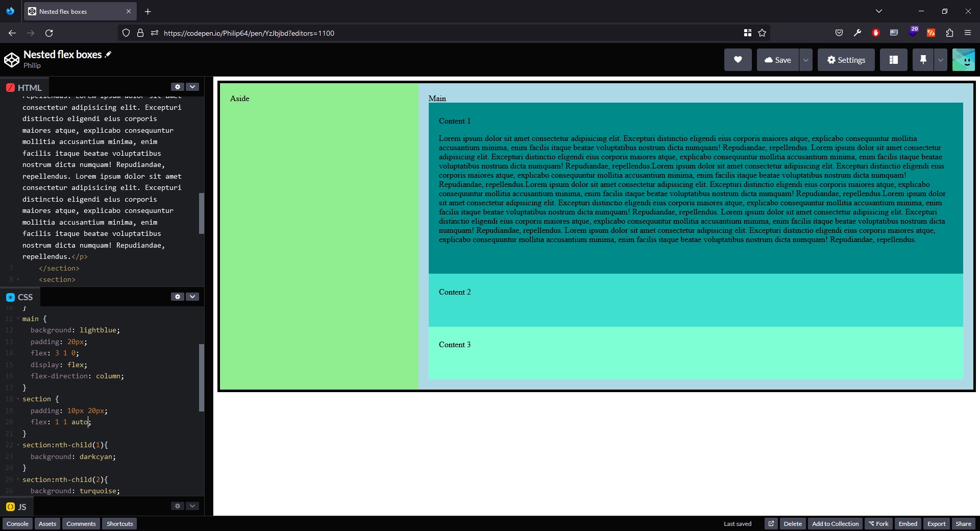Fold HTML line 8 section tag
This screenshot has height=531, width=980.
tap(18, 280)
